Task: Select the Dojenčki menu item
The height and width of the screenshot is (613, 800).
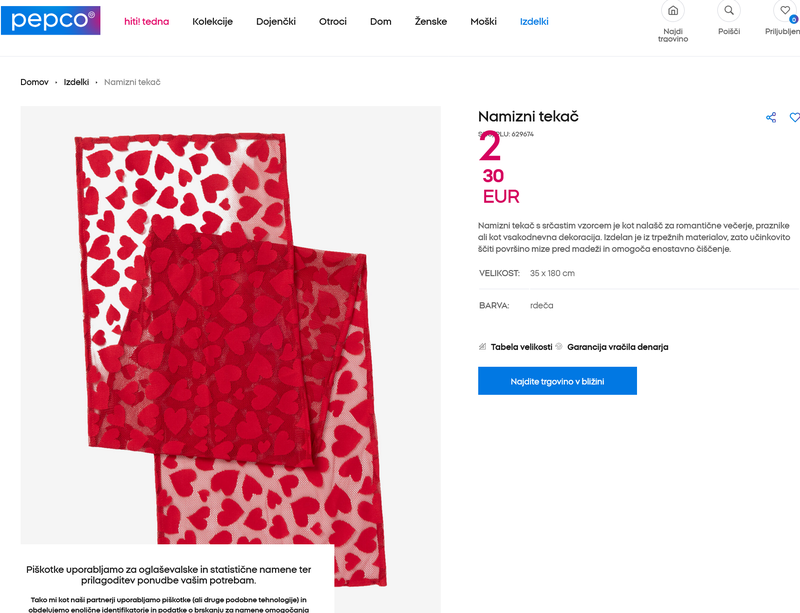Action: coord(276,21)
